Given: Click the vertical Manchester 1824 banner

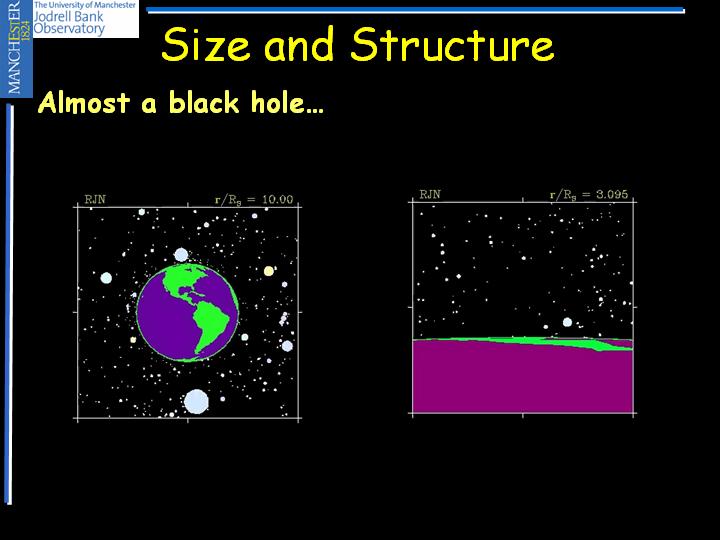Looking at the screenshot, I should (16, 48).
